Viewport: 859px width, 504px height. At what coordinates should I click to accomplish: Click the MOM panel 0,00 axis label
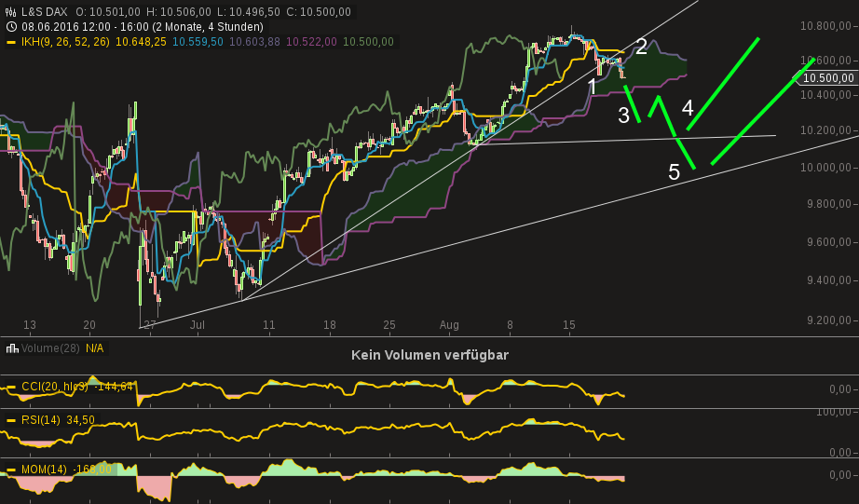[x=840, y=474]
